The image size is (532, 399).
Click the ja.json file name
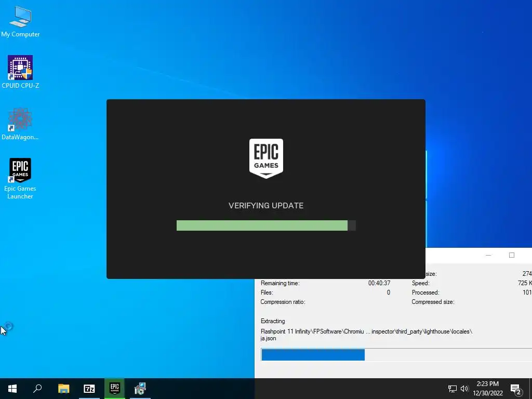268,338
